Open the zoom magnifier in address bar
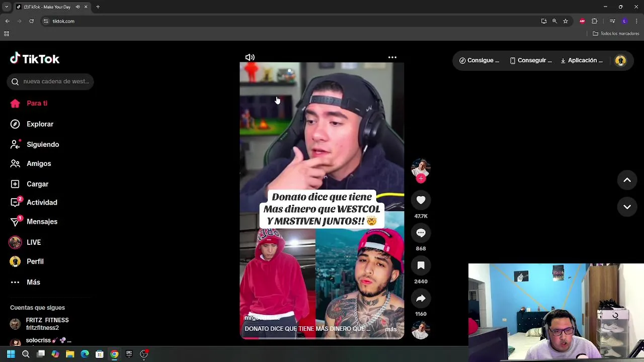Image resolution: width=644 pixels, height=362 pixels. pyautogui.click(x=554, y=21)
